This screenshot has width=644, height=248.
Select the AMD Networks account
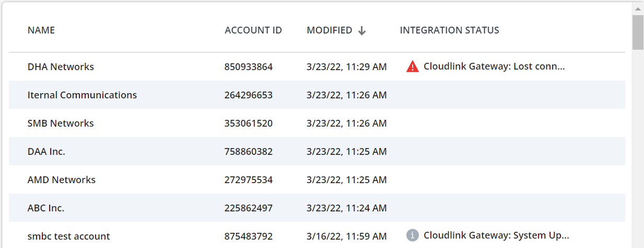point(62,180)
